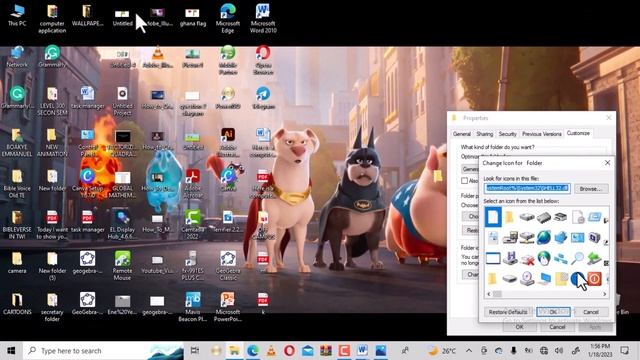Image resolution: width=640 pixels, height=360 pixels.
Task: Select the Remote Mouse desktop icon
Action: pos(122,266)
